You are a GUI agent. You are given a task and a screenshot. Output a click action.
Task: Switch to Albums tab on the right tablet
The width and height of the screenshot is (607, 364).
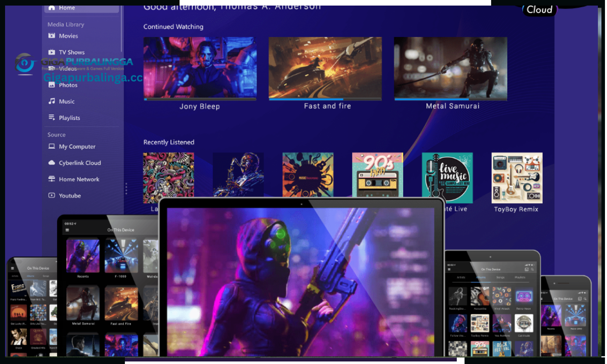point(481,277)
